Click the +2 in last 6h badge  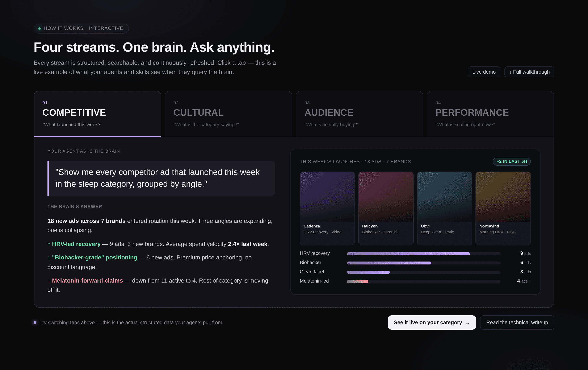[512, 161]
